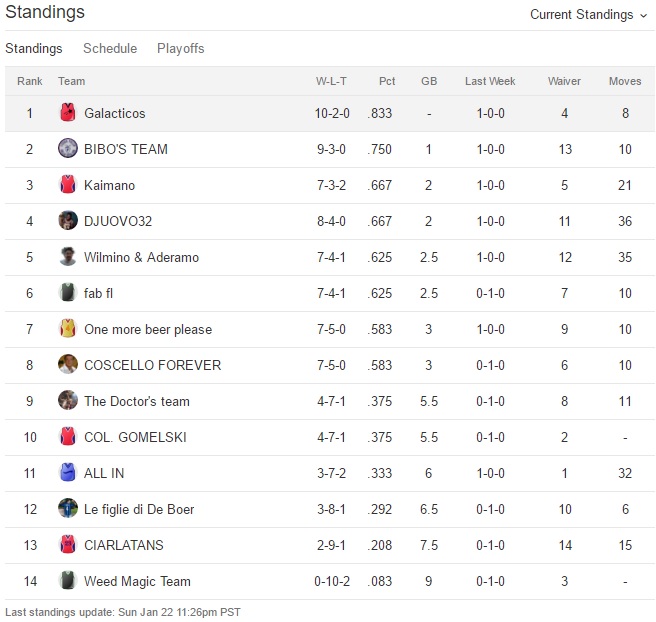656x622 pixels.
Task: Switch to the Playoffs tab
Action: pyautogui.click(x=180, y=48)
